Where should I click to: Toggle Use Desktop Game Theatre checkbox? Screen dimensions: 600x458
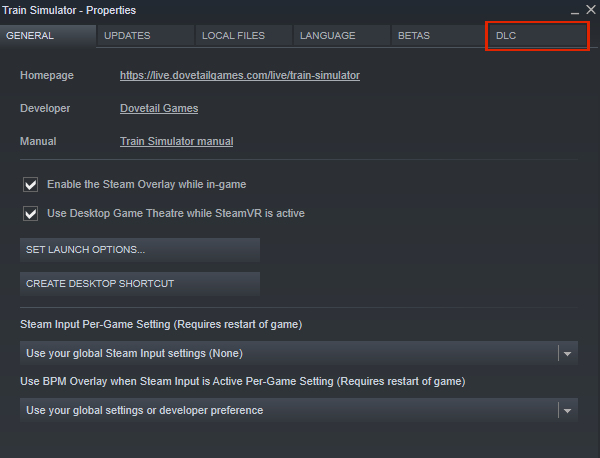point(31,214)
